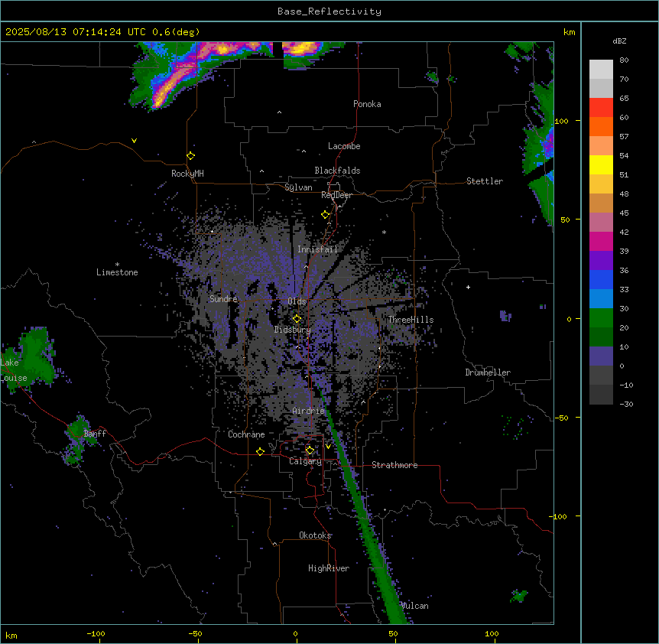Select the Lacombe city label
The image size is (659, 644).
[344, 146]
